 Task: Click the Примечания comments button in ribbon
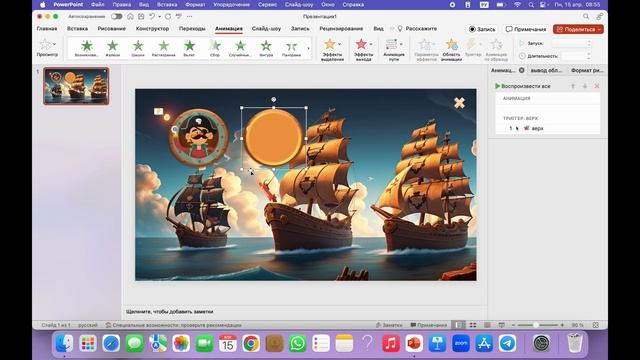point(526,29)
